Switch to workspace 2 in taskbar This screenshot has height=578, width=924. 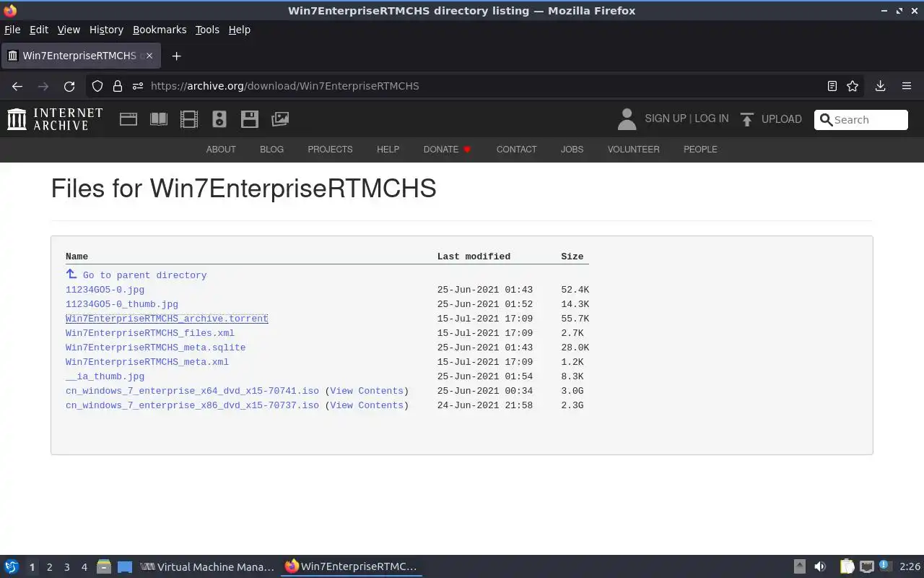pos(49,567)
